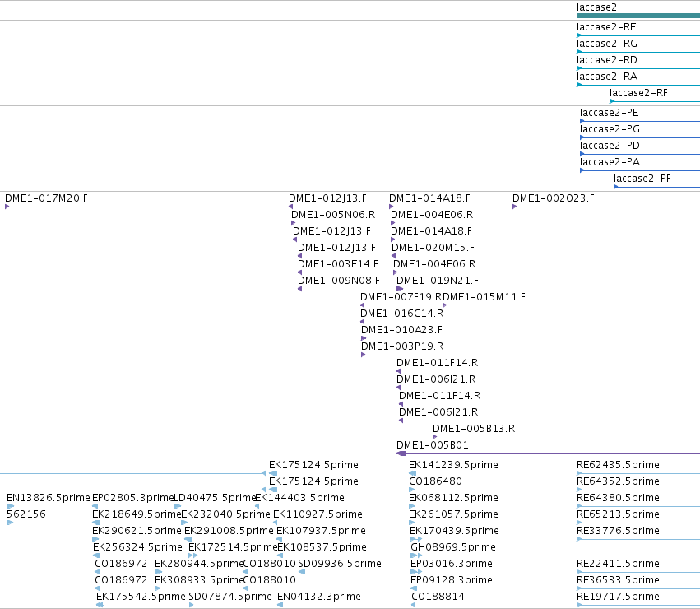700x609 pixels.
Task: Select transcript laccase2-RA
Action: (x=638, y=85)
